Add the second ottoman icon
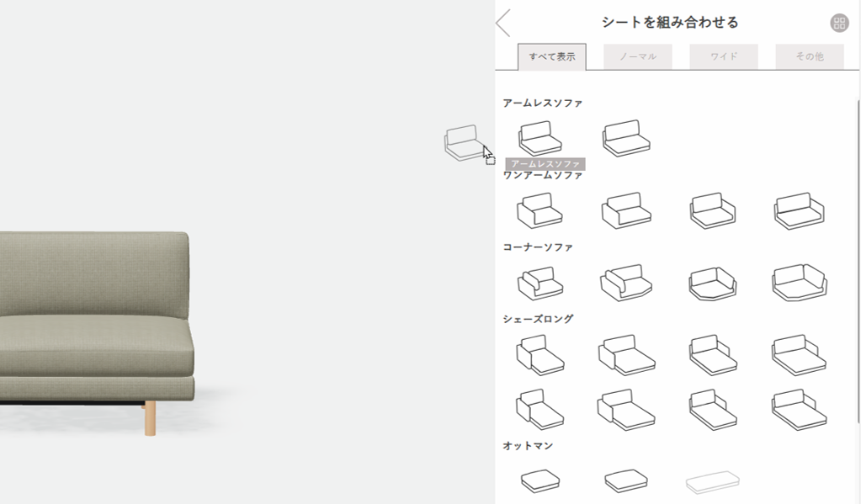 (626, 480)
